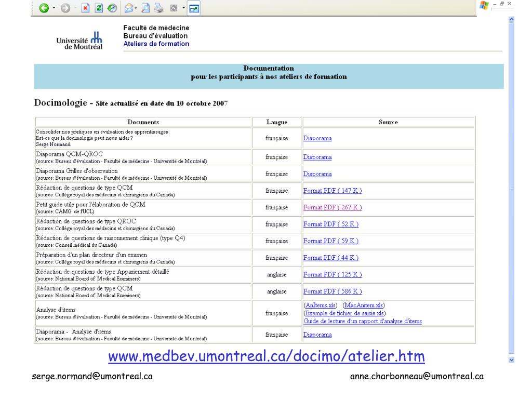
Task: Stop page loading with red X icon
Action: click(x=86, y=8)
